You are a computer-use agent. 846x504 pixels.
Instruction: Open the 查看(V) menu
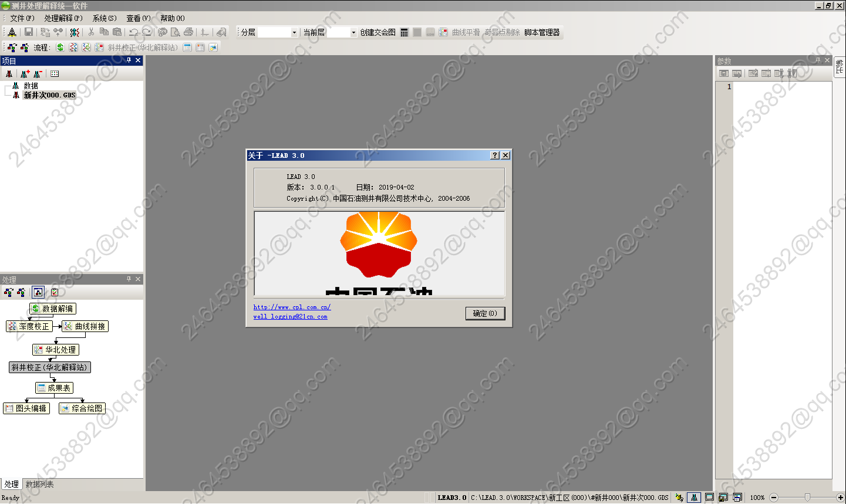(139, 18)
